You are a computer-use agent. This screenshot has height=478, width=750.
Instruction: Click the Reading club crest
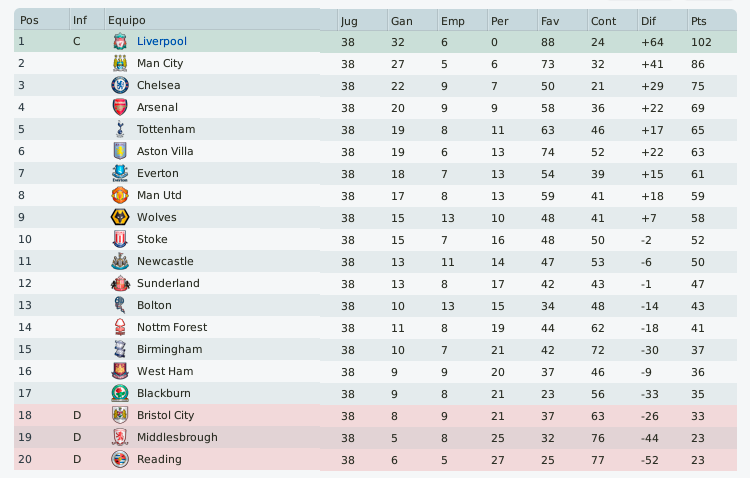coord(120,460)
